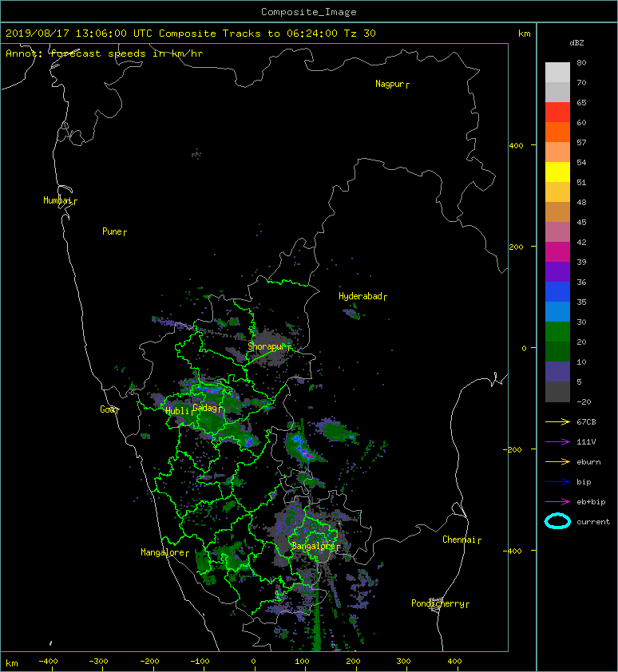The image size is (618, 672).
Task: Click the eb+bip legend label
Action: (x=591, y=502)
